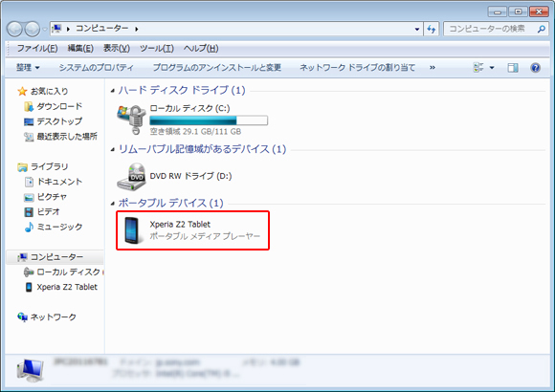Open the view options dropdown arrow
Viewport: 555px width, 392px height.
(x=492, y=68)
